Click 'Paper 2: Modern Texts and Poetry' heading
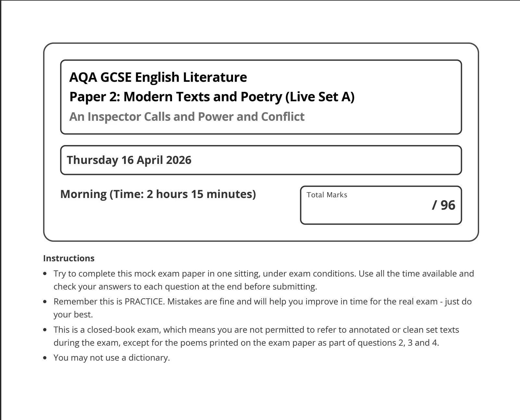The width and height of the screenshot is (520, 420). tap(176, 97)
